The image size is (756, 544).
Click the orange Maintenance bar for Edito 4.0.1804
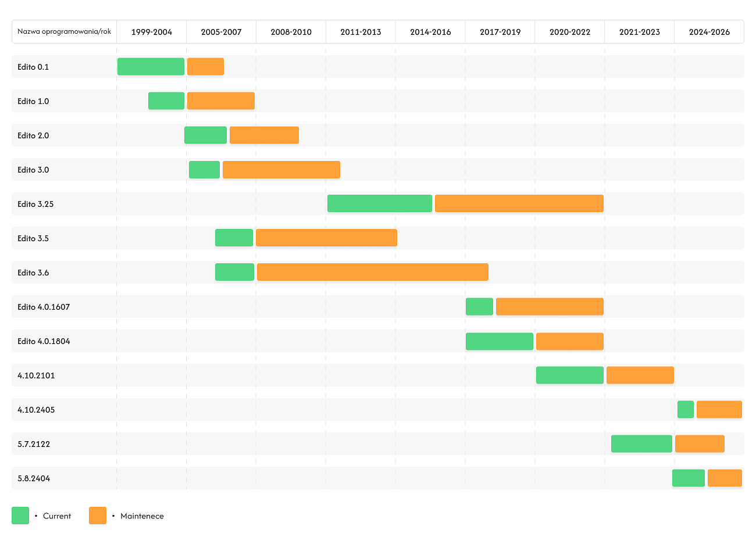coord(570,341)
